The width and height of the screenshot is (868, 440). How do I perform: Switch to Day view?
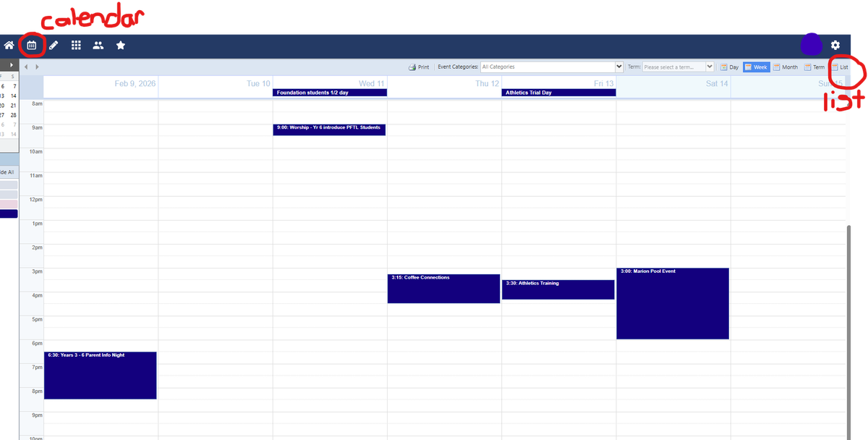point(729,67)
